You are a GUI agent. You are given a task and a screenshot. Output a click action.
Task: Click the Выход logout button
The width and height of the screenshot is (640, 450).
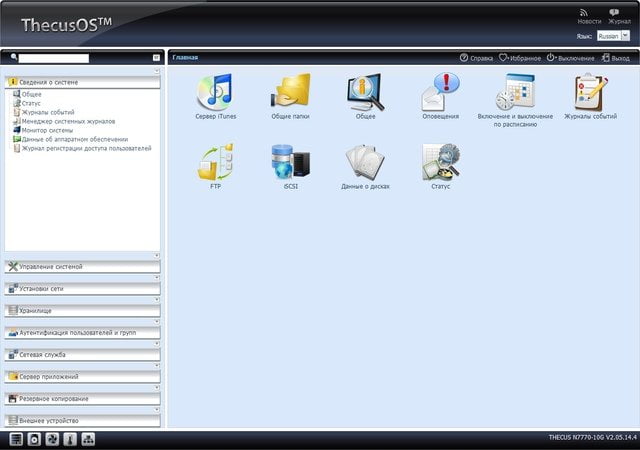616,58
